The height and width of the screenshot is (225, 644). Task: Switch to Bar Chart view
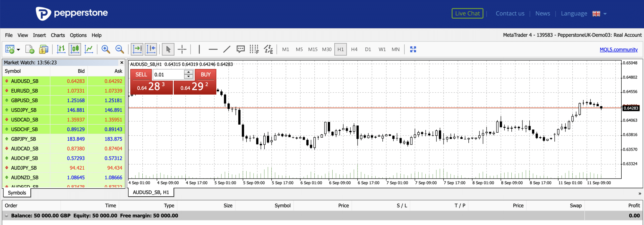[x=61, y=49]
